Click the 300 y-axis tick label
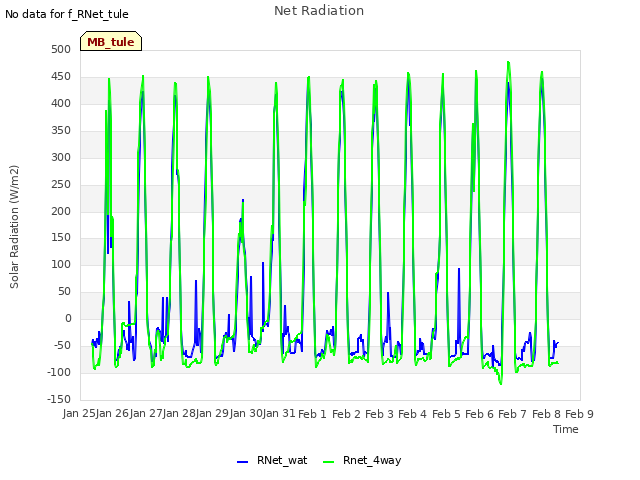 pos(61,157)
